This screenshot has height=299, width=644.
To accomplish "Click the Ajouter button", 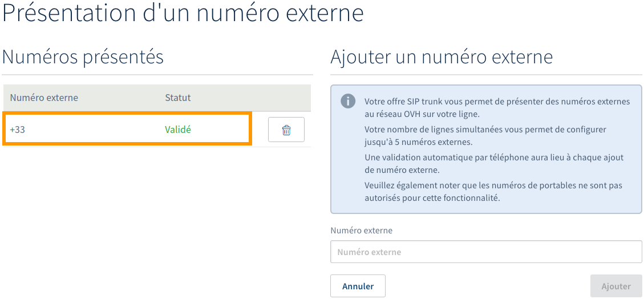I will tap(616, 286).
